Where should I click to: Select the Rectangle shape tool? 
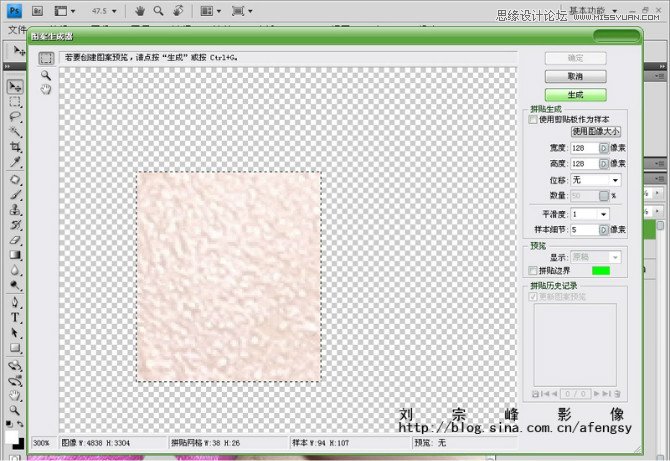[x=15, y=348]
